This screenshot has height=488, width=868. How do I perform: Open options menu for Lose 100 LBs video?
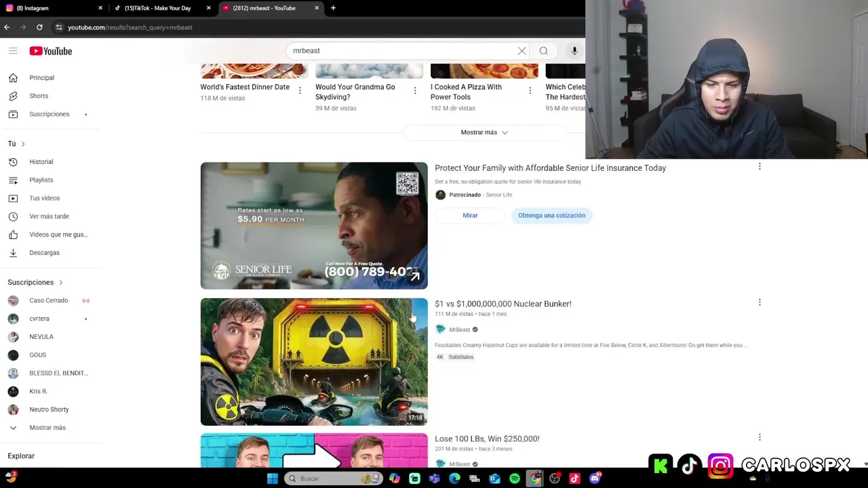tap(759, 437)
